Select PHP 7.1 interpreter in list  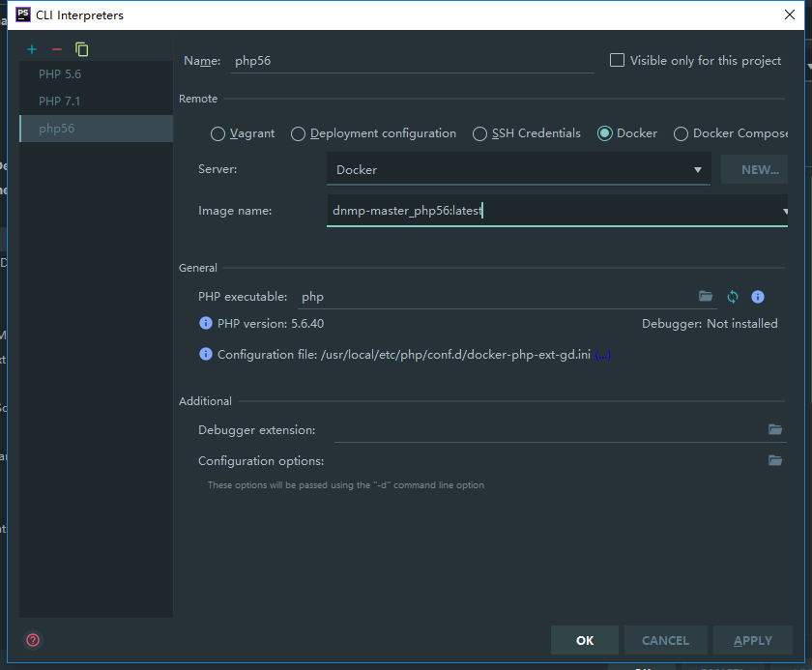pyautogui.click(x=96, y=101)
